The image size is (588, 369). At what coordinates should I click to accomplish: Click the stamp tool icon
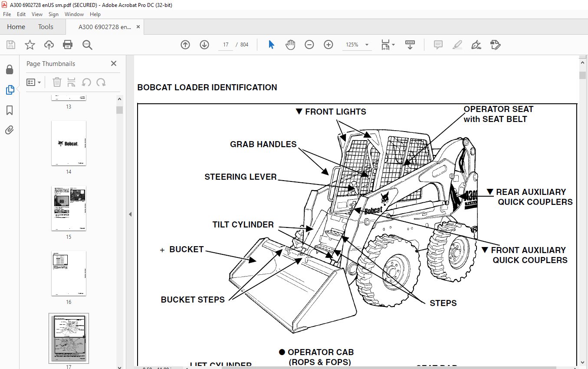[495, 45]
